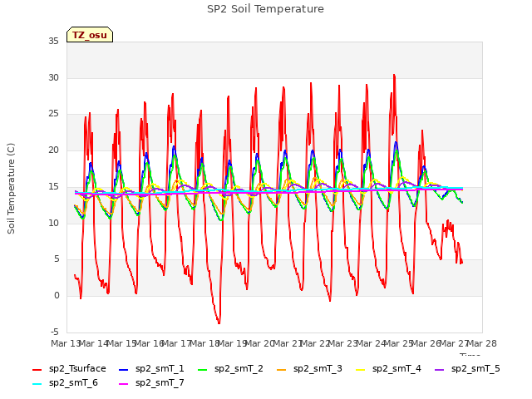Click the 20 y-axis tick label
This screenshot has height=399, width=532.
click(53, 150)
